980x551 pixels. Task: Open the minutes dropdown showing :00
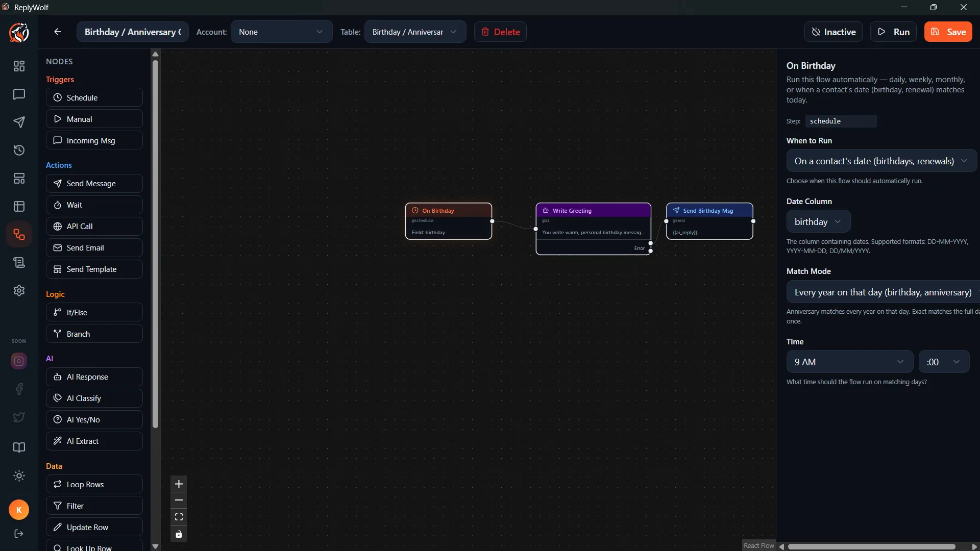(x=944, y=362)
